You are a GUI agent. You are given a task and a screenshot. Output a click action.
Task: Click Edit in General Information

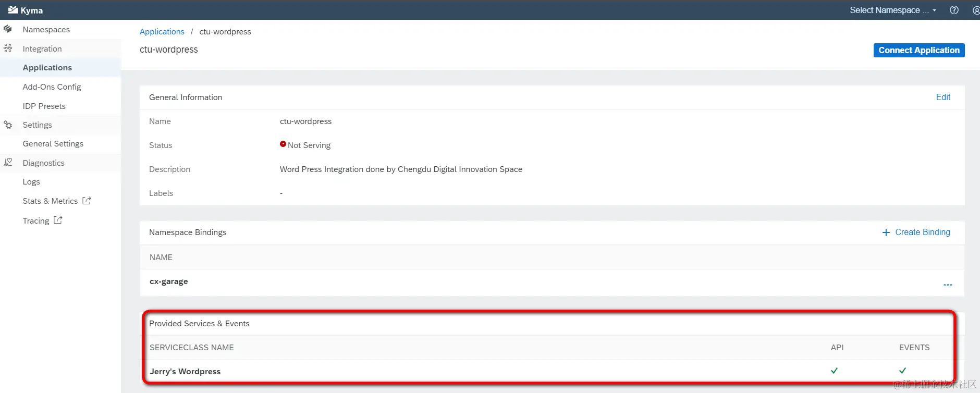(x=943, y=97)
